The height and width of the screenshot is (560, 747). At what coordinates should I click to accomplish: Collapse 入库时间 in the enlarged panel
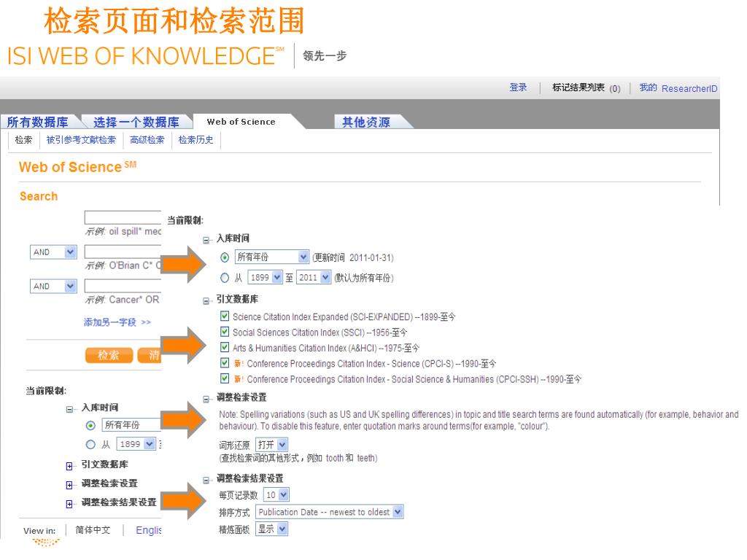[206, 240]
